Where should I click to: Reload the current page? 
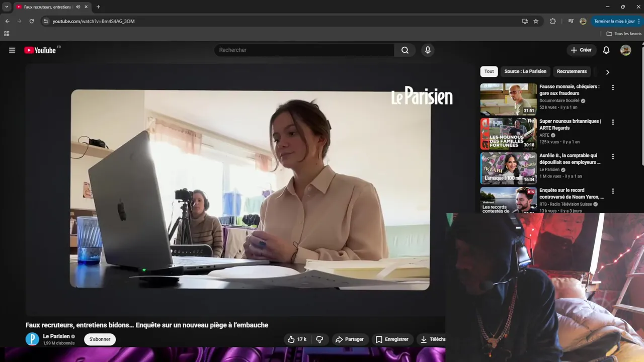coord(32,21)
